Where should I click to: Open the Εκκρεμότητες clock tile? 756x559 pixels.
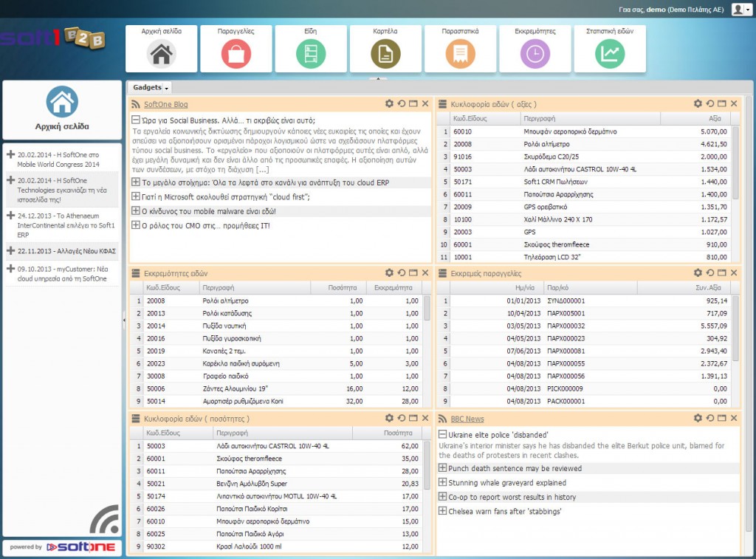535,49
